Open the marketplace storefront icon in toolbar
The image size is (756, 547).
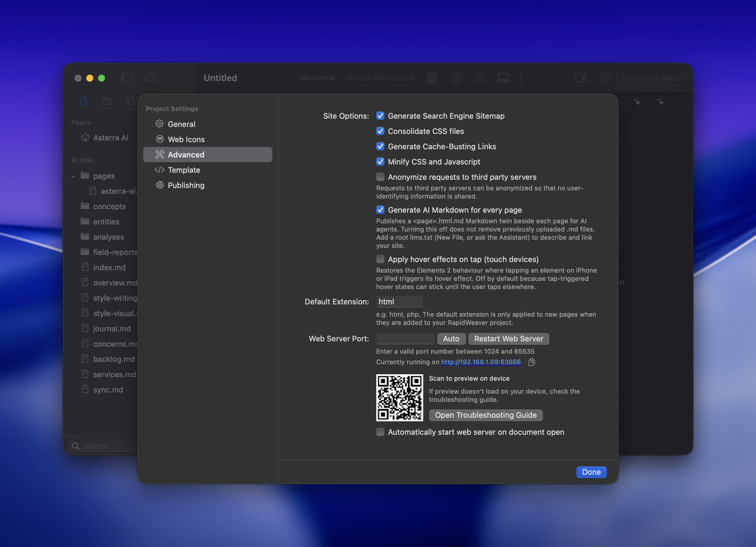(432, 78)
